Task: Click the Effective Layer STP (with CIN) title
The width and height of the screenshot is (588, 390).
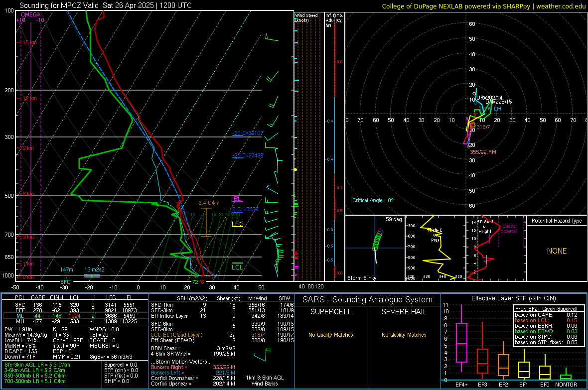Action: 513,298
